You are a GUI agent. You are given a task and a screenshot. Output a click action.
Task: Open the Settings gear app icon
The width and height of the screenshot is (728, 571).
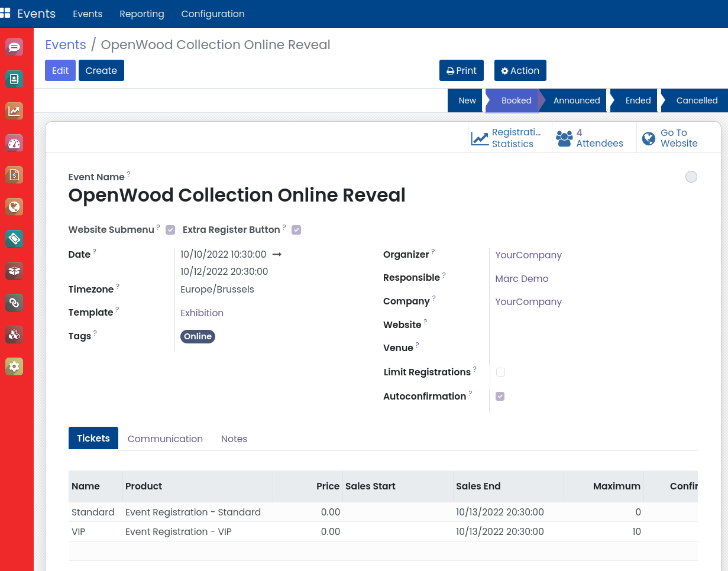pos(14,366)
